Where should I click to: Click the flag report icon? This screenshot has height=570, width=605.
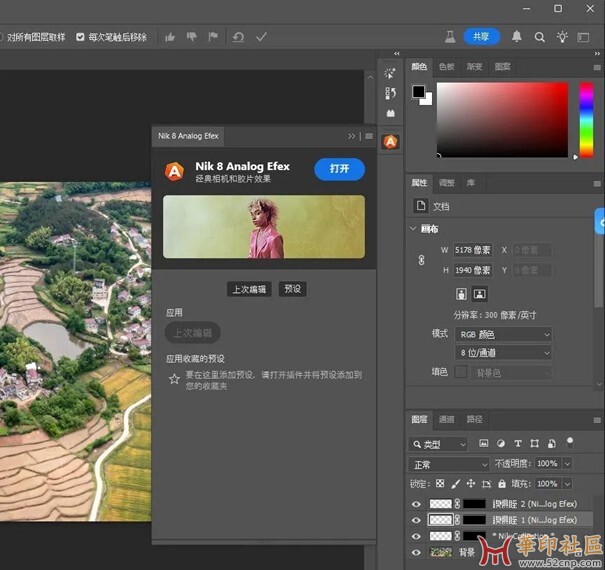213,37
